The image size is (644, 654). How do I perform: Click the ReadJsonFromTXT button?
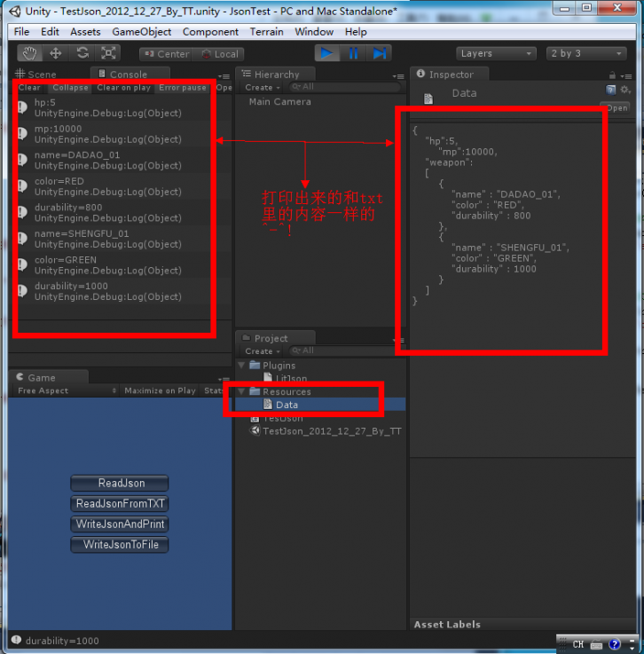(x=120, y=503)
